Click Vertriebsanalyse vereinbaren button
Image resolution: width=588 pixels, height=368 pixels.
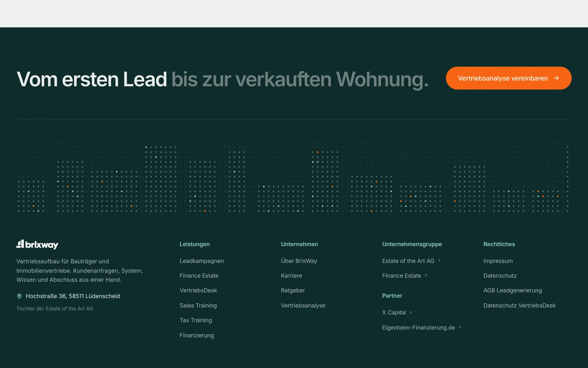click(509, 78)
